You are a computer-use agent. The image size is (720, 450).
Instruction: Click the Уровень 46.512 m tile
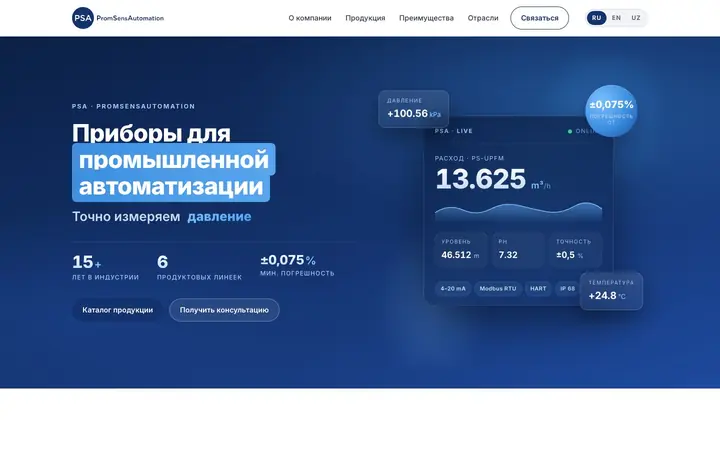[461, 250]
